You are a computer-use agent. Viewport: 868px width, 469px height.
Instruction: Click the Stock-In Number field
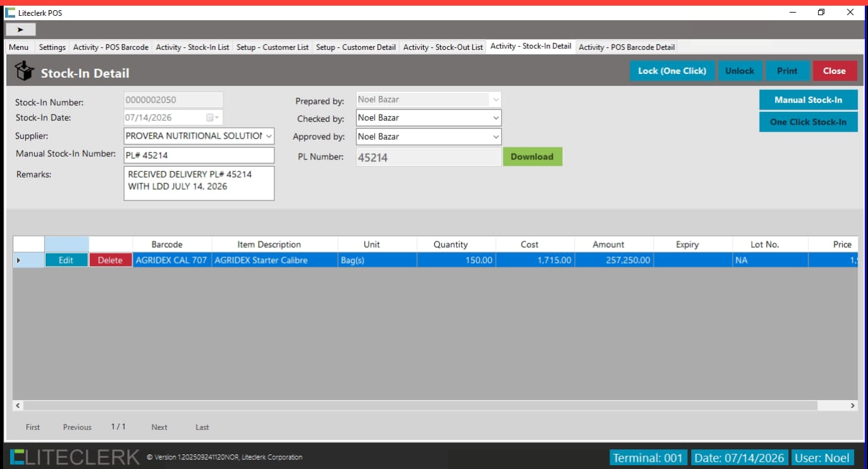click(x=173, y=100)
